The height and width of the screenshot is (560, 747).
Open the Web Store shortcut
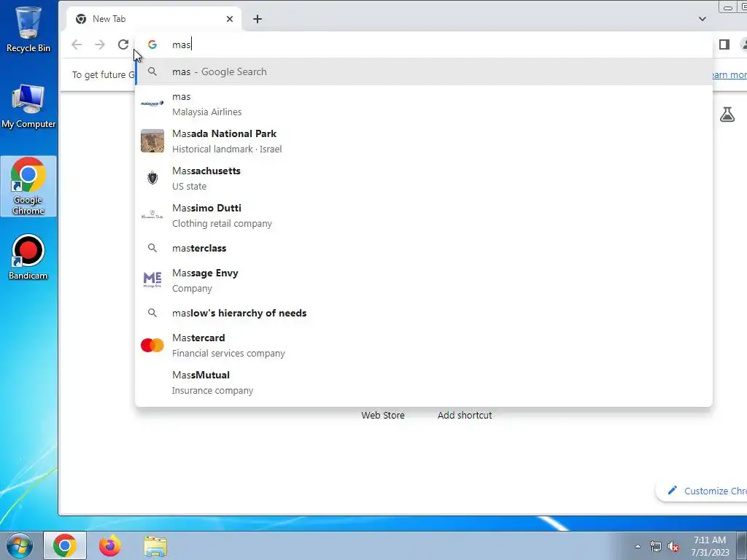click(x=383, y=415)
